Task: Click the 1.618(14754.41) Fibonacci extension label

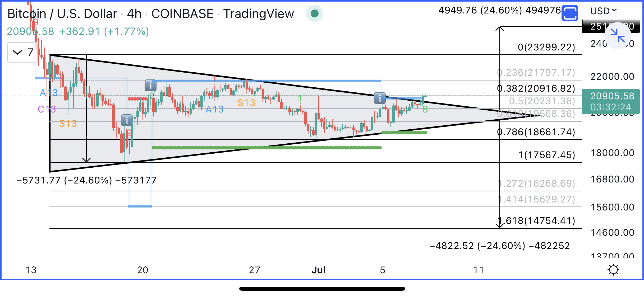Action: pyautogui.click(x=537, y=220)
